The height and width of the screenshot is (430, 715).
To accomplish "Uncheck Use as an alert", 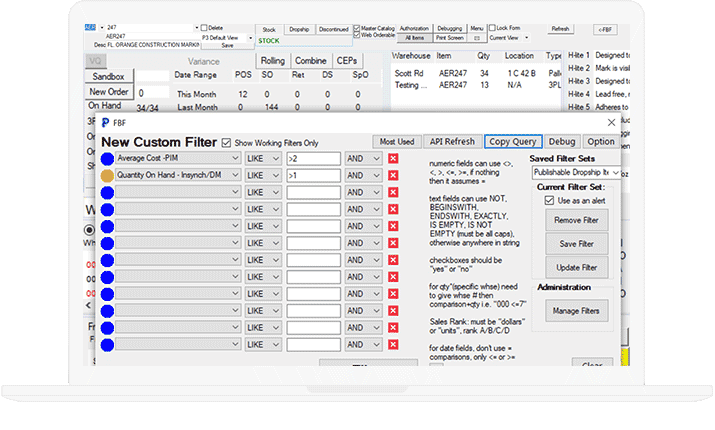I will click(x=547, y=200).
